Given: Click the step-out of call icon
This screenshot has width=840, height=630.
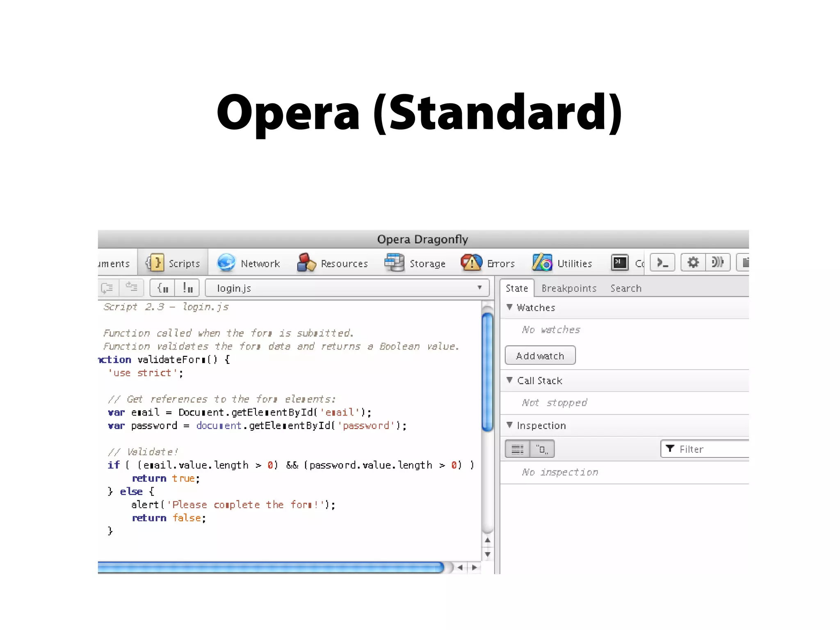Looking at the screenshot, I should click(x=131, y=288).
